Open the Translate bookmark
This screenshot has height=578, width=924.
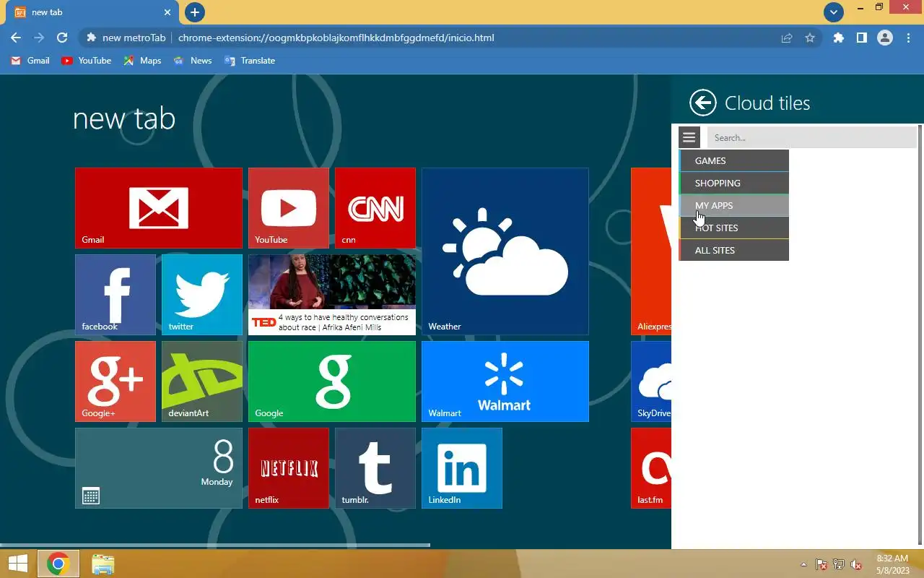(250, 61)
